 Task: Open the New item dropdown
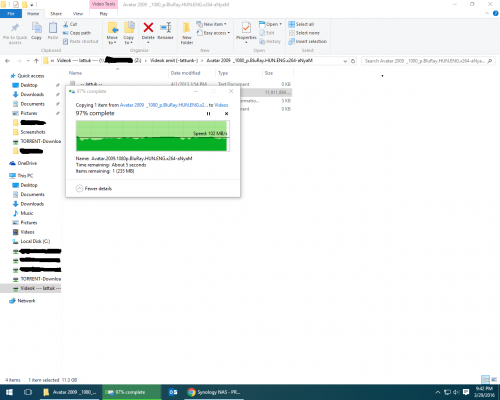[211, 24]
